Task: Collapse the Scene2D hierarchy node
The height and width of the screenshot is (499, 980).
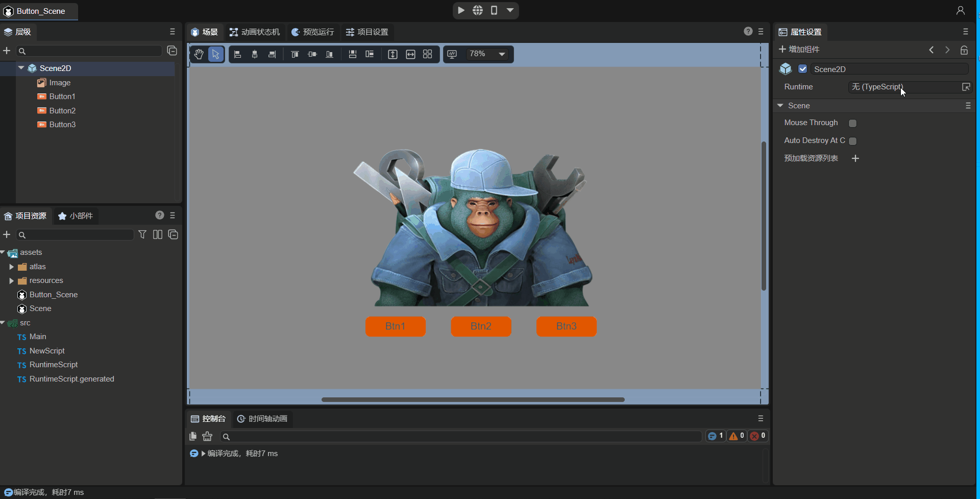Action: (x=21, y=68)
